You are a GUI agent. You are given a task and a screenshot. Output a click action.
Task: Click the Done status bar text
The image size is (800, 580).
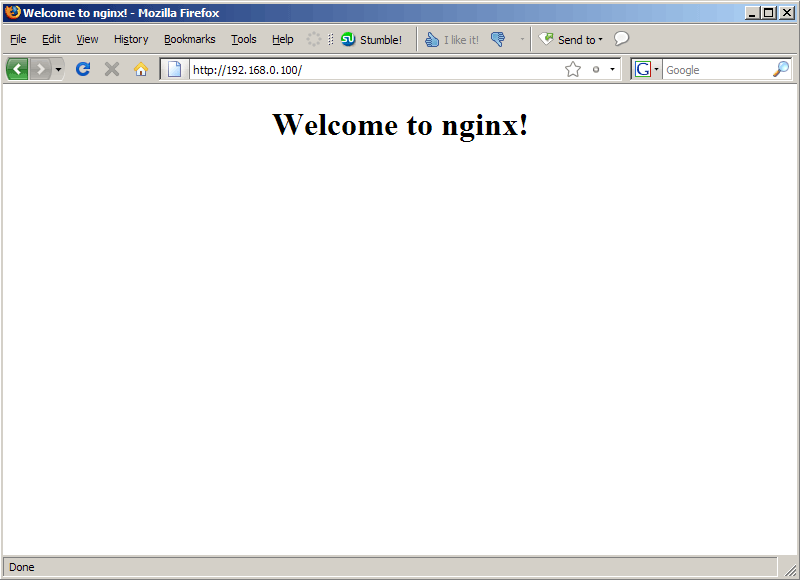tap(21, 567)
